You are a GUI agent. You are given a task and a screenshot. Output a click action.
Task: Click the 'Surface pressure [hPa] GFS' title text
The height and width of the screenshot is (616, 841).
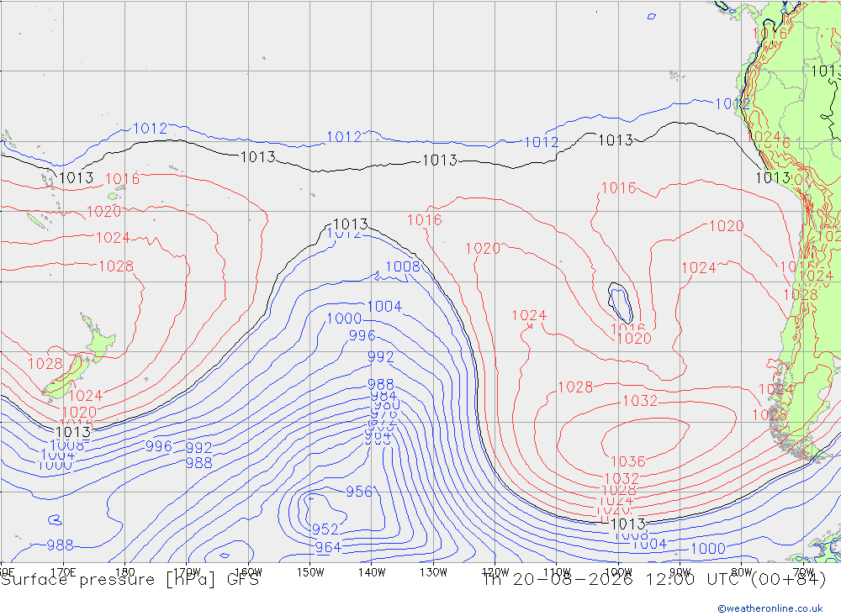[x=130, y=580]
